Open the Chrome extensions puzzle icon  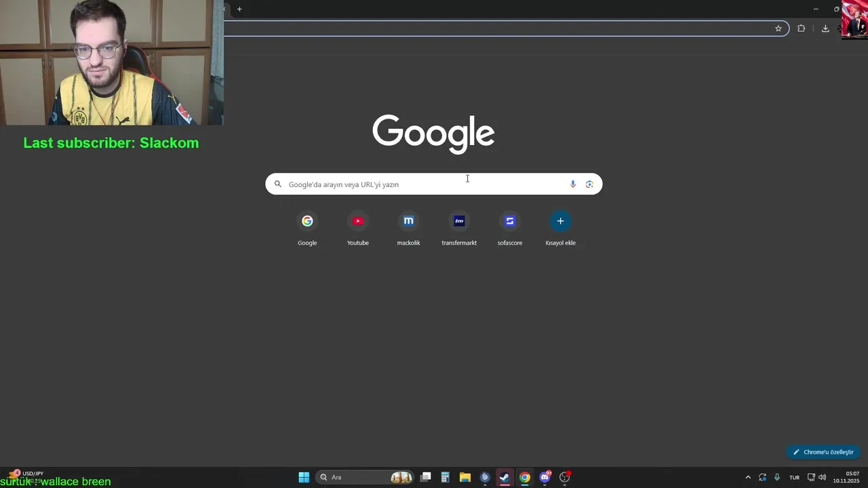[801, 28]
